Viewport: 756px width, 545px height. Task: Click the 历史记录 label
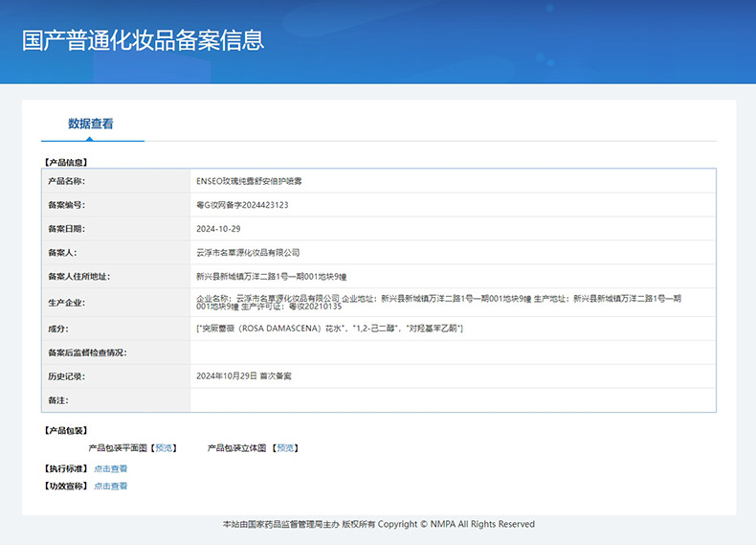pyautogui.click(x=67, y=376)
